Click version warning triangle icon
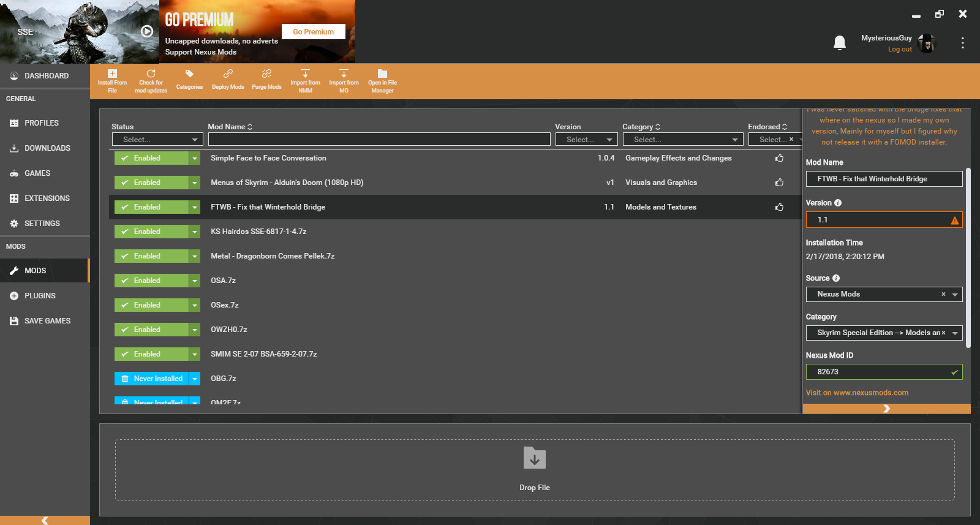Image resolution: width=980 pixels, height=525 pixels. 954,220
